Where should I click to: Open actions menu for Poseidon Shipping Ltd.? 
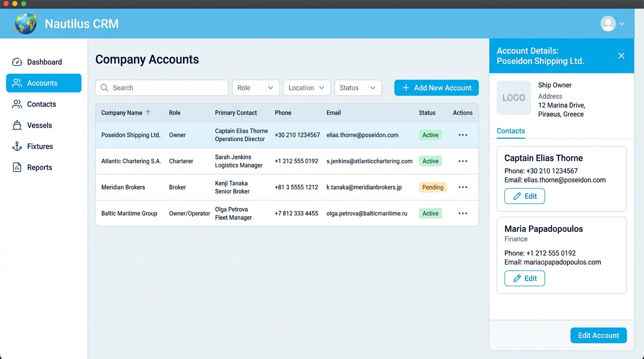tap(462, 135)
